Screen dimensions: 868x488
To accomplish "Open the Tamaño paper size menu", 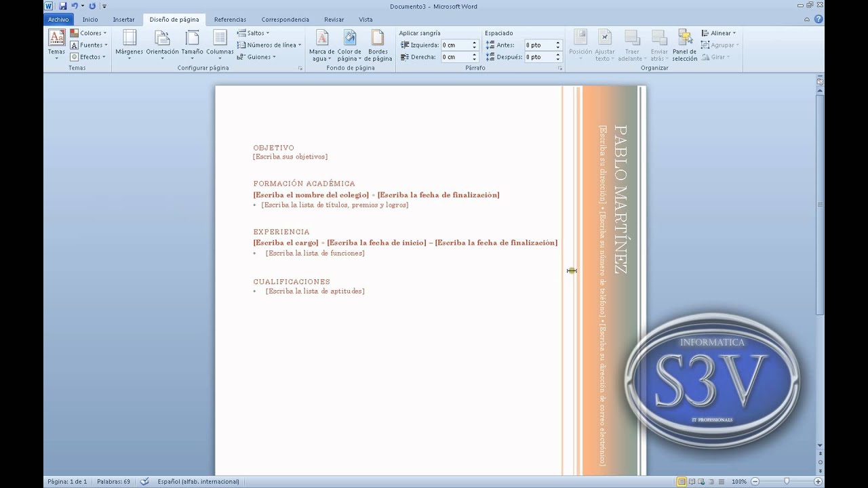I will [192, 45].
